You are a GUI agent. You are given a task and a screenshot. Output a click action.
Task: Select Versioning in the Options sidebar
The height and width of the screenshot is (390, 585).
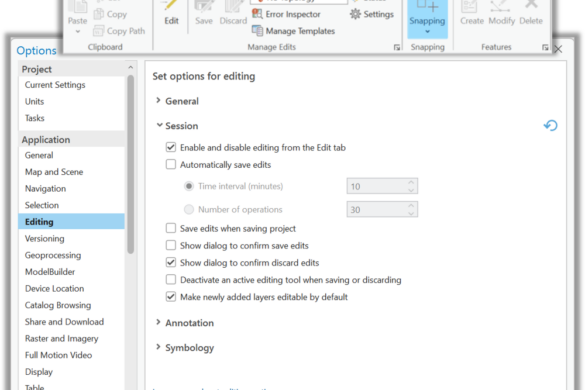(44, 238)
